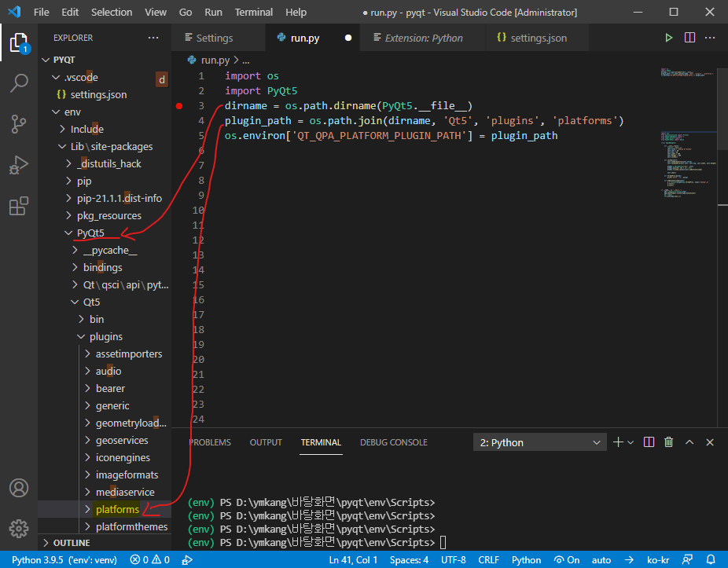Switch to the Settings editor tab
Viewport: 728px width, 568px height.
[219, 38]
